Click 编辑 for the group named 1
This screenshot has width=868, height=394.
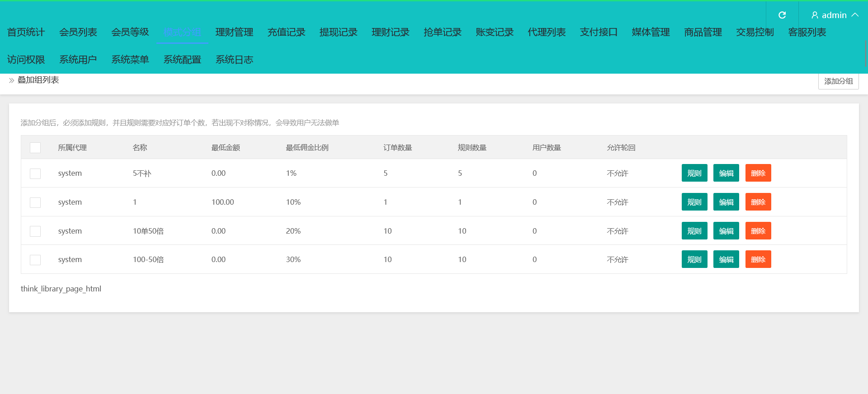pos(726,202)
